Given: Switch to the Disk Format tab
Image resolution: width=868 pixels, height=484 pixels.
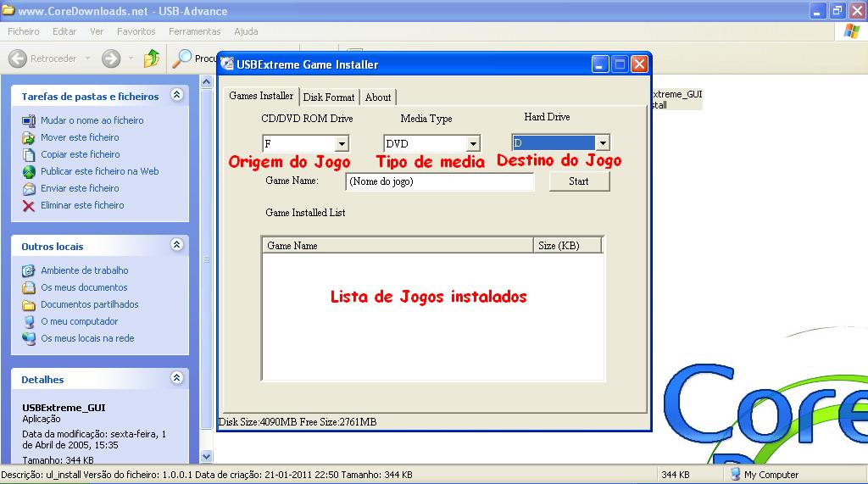Looking at the screenshot, I should click(329, 97).
